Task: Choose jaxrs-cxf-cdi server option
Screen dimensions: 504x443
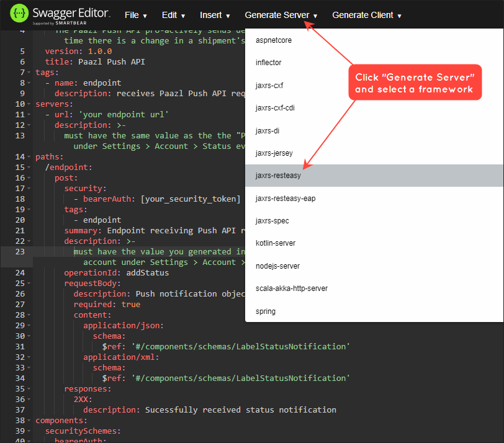Action: coord(374,108)
